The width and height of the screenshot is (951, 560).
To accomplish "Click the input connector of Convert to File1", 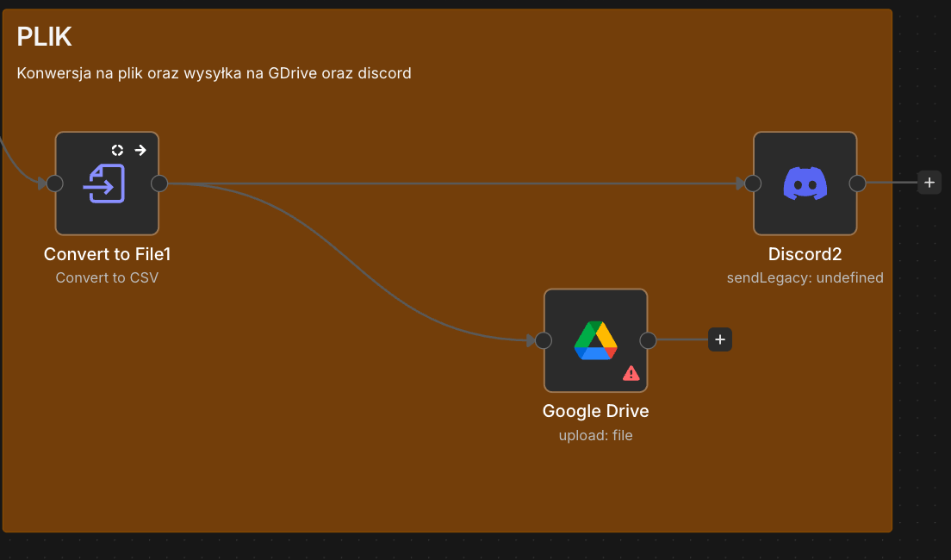I will tap(54, 184).
